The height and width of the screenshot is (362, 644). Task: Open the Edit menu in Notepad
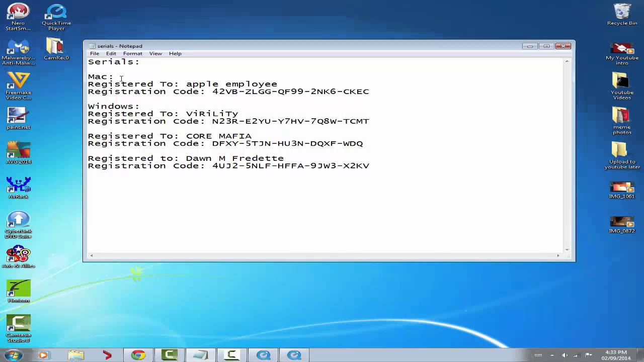[x=111, y=53]
